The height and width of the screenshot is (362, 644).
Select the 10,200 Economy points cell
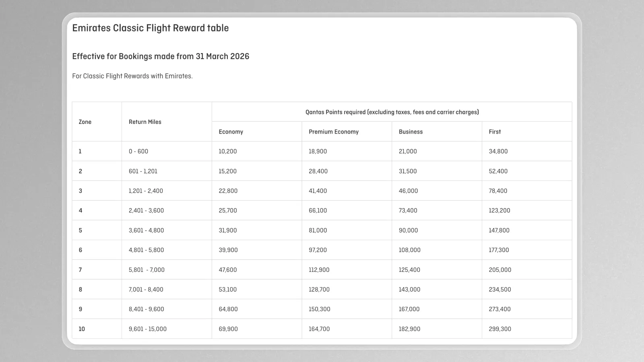257,151
